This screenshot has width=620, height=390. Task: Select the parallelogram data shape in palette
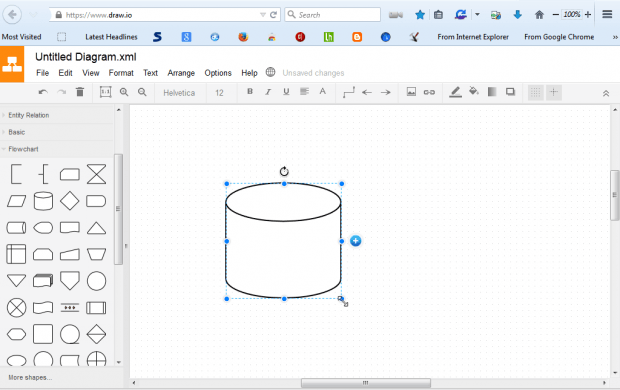pyautogui.click(x=17, y=201)
